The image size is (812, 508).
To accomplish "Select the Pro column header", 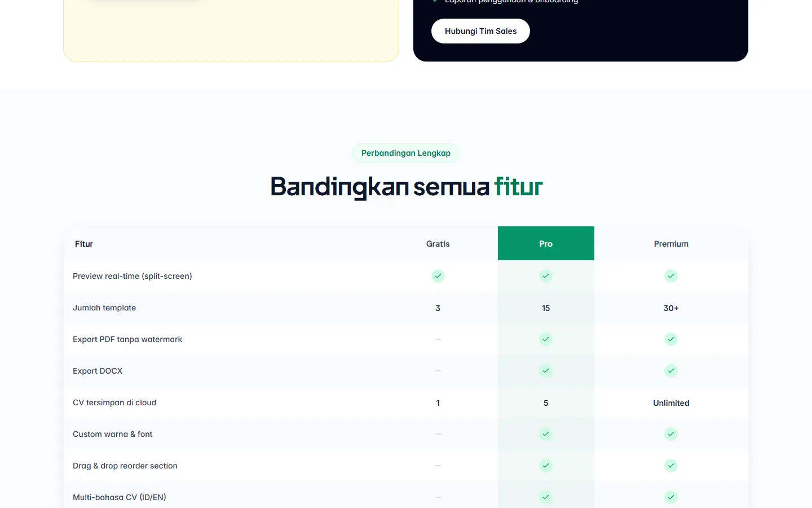I will (x=546, y=243).
